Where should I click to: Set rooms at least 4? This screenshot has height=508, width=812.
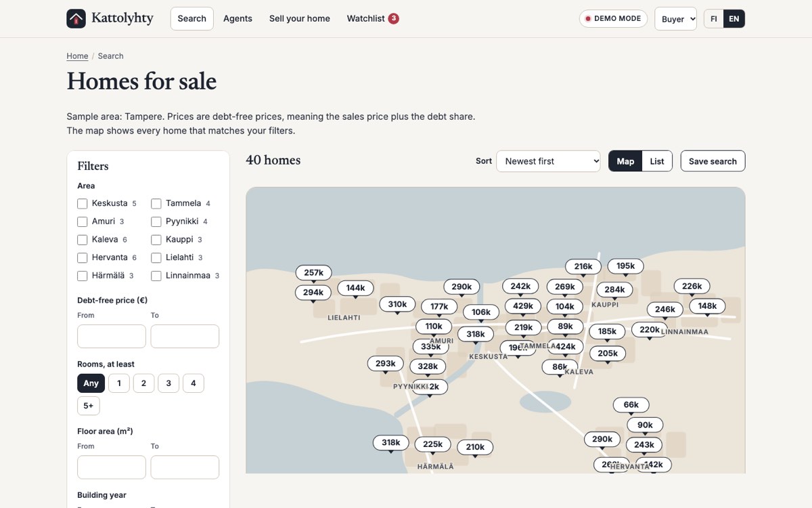pos(193,383)
